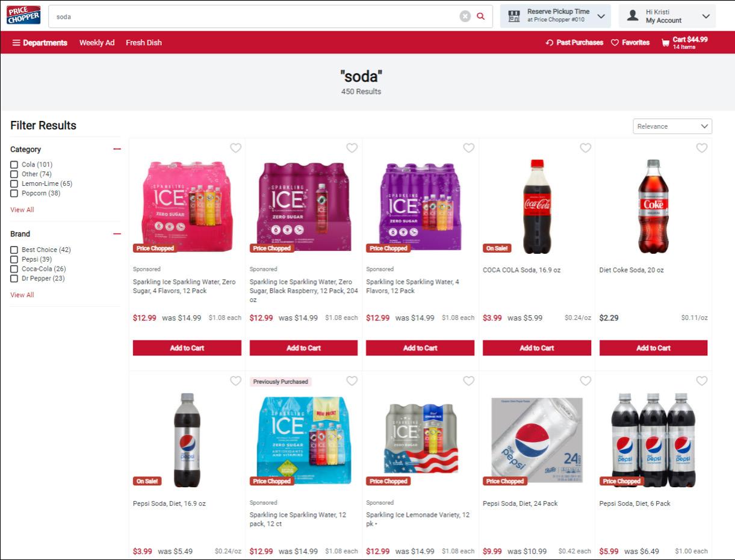Screen dimensions: 735x560
Task: Enable the Lemon-Lime category checkbox
Action: 14,184
